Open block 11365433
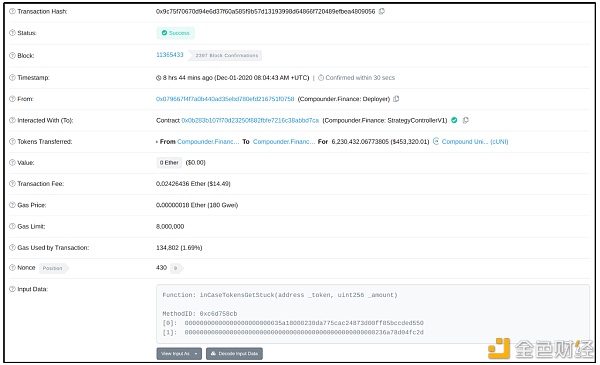 click(x=170, y=55)
